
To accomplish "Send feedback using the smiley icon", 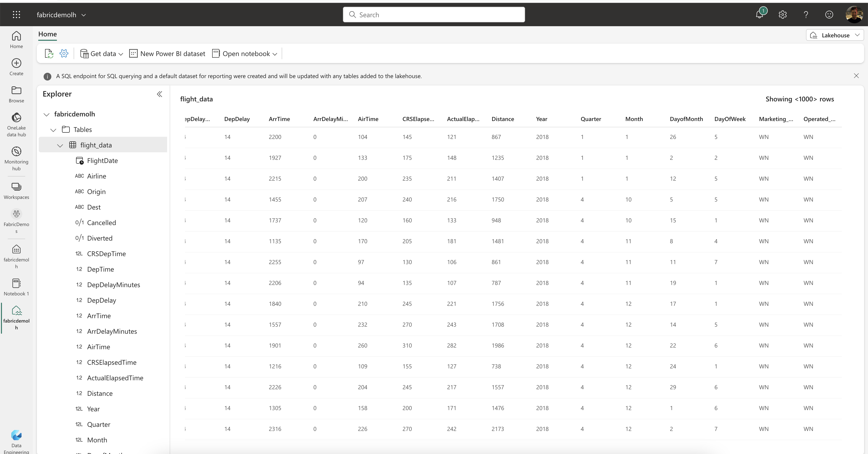I will click(829, 15).
